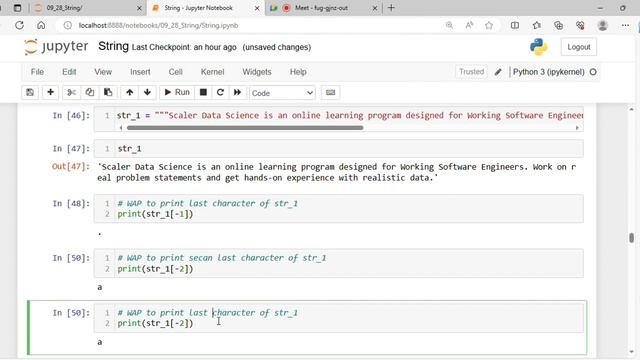The height and width of the screenshot is (360, 640).
Task: Insert cell below with the plus icon
Action: tap(50, 92)
